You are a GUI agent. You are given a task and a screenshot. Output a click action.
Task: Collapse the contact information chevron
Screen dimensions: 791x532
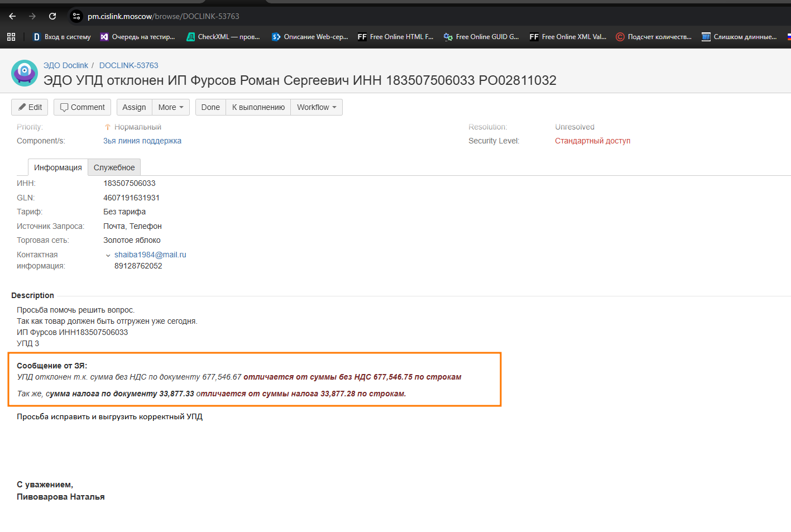point(108,255)
